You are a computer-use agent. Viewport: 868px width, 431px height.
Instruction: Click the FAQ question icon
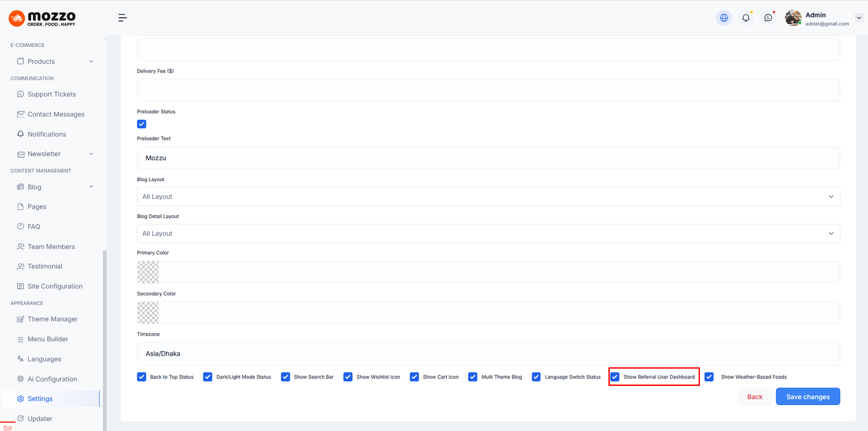pos(21,227)
